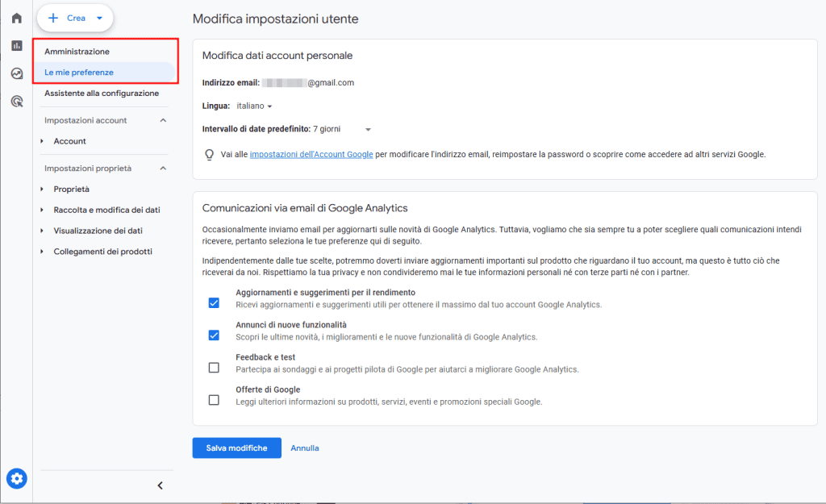Open the Proprietà settings item
Screen dimensions: 826x504
coord(72,189)
